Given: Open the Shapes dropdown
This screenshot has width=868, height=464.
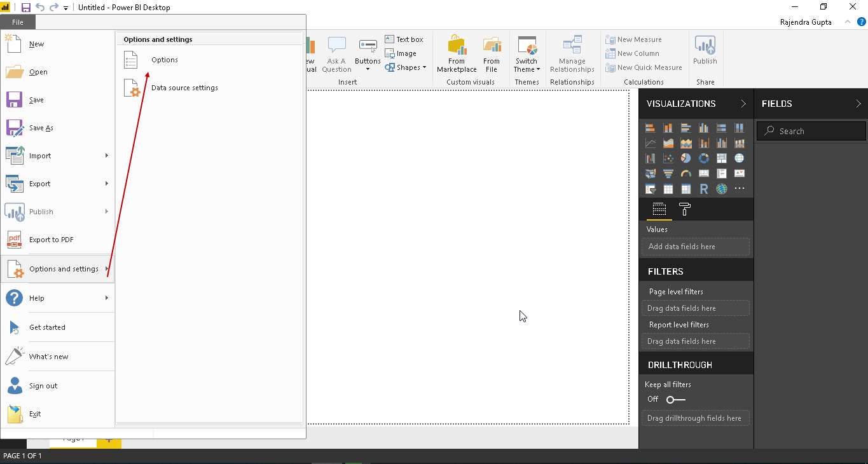Looking at the screenshot, I should (x=406, y=67).
